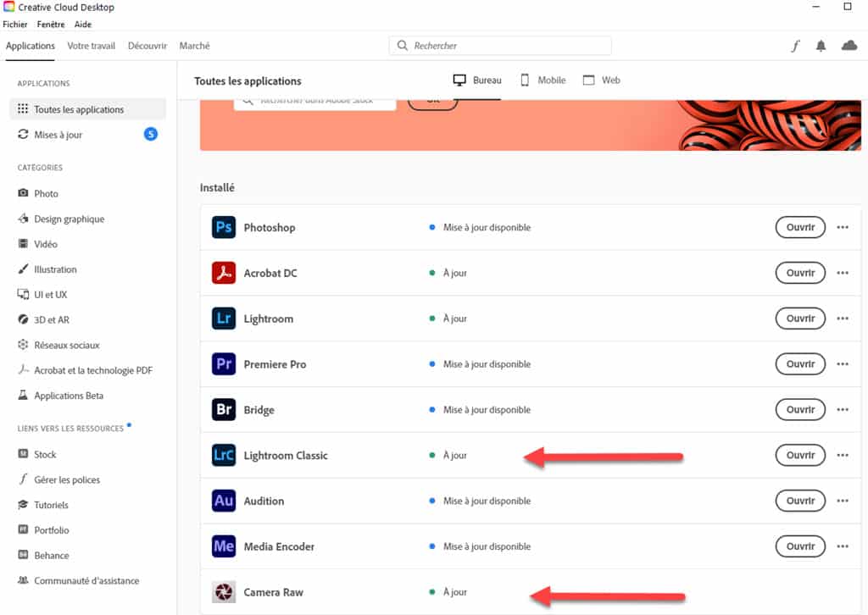Open the Fonts icon in the header
This screenshot has width=868, height=615.
coord(795,46)
